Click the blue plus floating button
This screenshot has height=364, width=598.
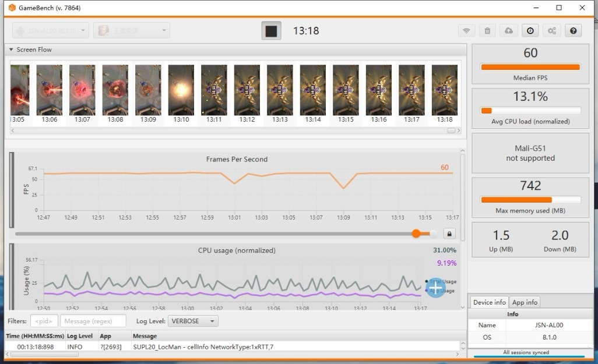pyautogui.click(x=435, y=287)
